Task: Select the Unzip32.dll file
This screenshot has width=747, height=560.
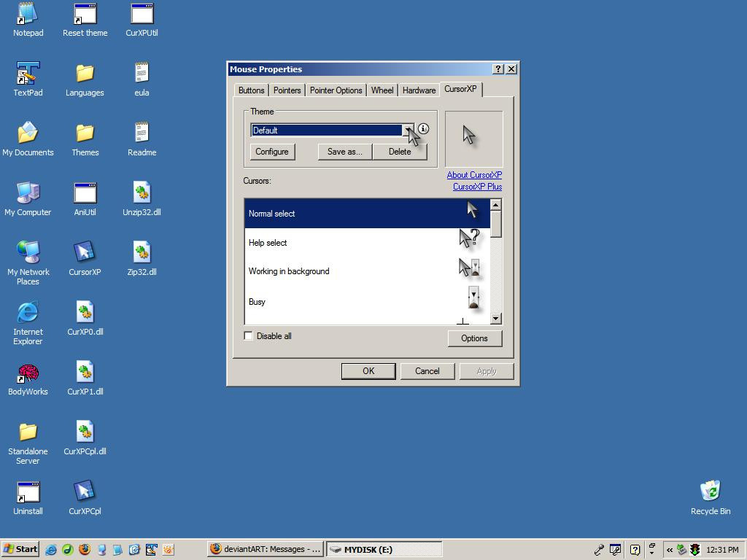Action: pyautogui.click(x=142, y=198)
